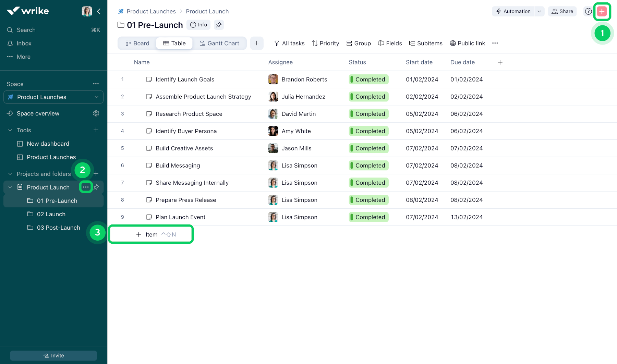Image resolution: width=617 pixels, height=364 pixels.
Task: Toggle Subitems display in the toolbar
Action: point(426,43)
